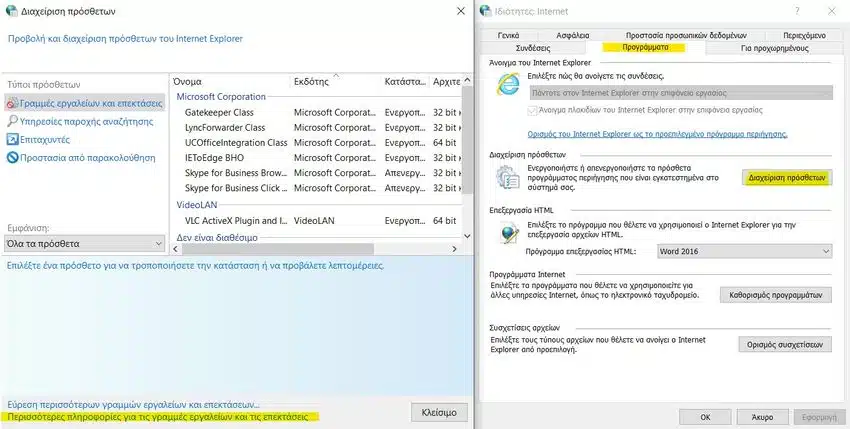The width and height of the screenshot is (850, 429).
Task: Click the add-ons list scroll left arrow
Action: click(x=176, y=248)
